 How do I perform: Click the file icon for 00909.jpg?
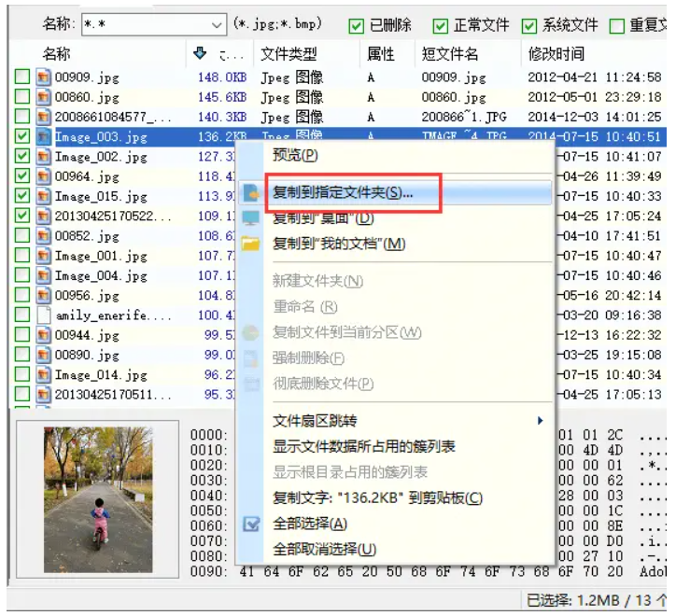43,77
